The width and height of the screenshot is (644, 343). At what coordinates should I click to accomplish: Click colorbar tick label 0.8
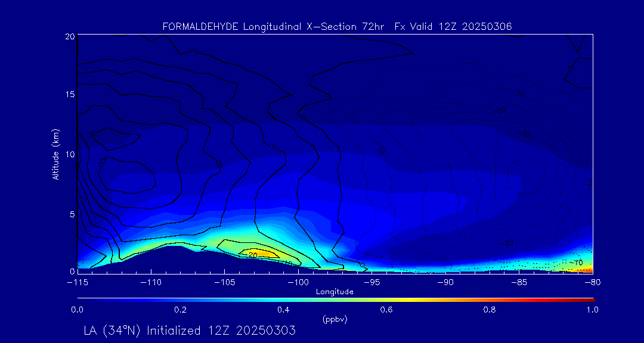(490, 310)
